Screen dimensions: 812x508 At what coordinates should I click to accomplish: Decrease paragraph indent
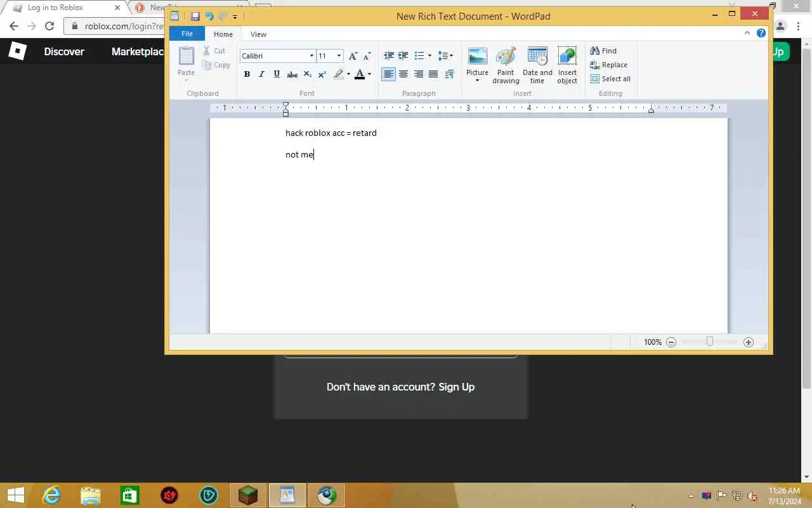pyautogui.click(x=389, y=56)
